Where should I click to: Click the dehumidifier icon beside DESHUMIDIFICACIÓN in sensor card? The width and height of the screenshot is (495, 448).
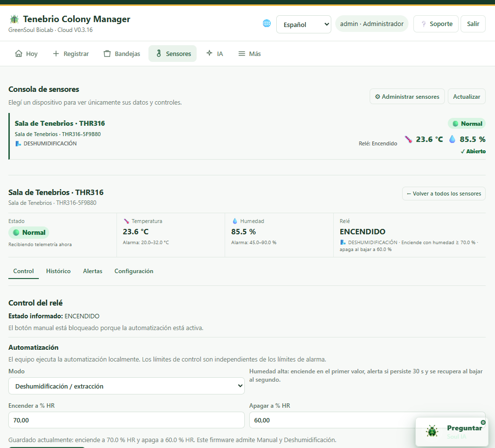(x=18, y=143)
